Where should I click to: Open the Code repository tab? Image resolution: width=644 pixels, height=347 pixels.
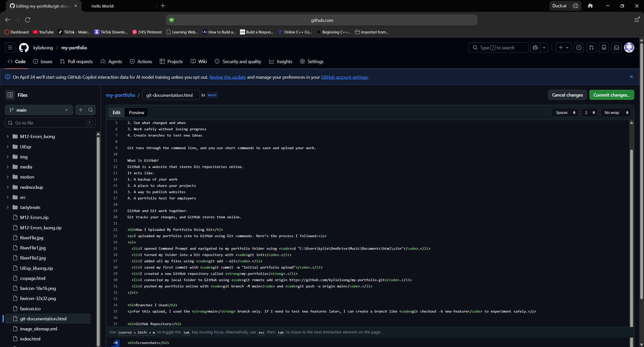pyautogui.click(x=17, y=61)
